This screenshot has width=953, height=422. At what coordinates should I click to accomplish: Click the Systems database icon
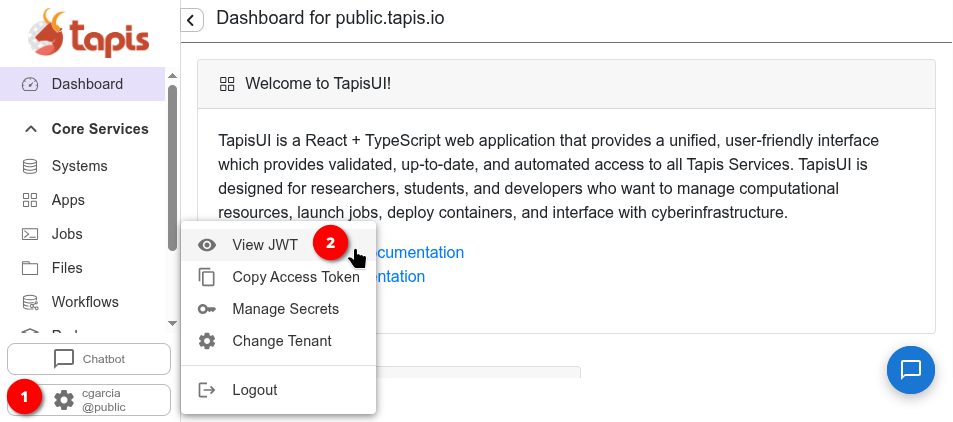click(30, 166)
